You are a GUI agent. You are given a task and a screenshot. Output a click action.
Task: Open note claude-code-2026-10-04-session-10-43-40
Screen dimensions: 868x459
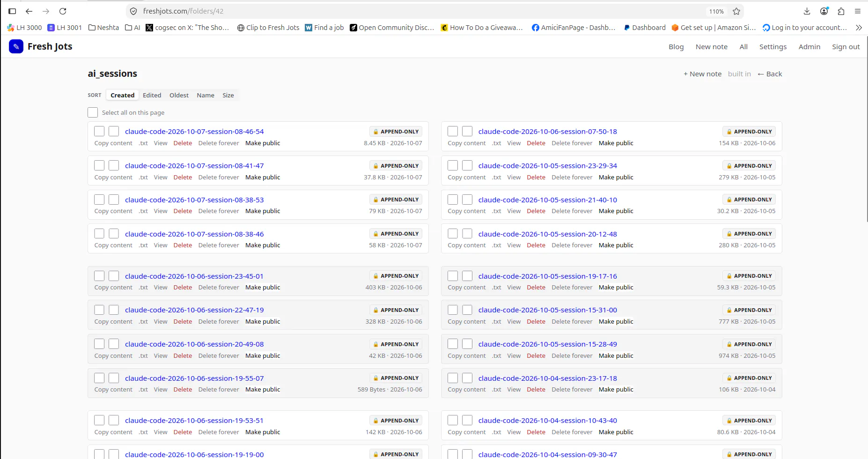point(548,421)
